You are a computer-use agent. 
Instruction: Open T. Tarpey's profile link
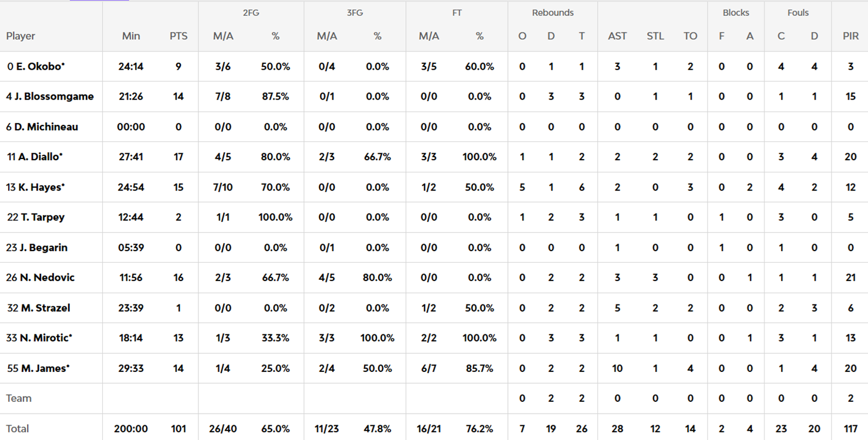[x=42, y=217]
